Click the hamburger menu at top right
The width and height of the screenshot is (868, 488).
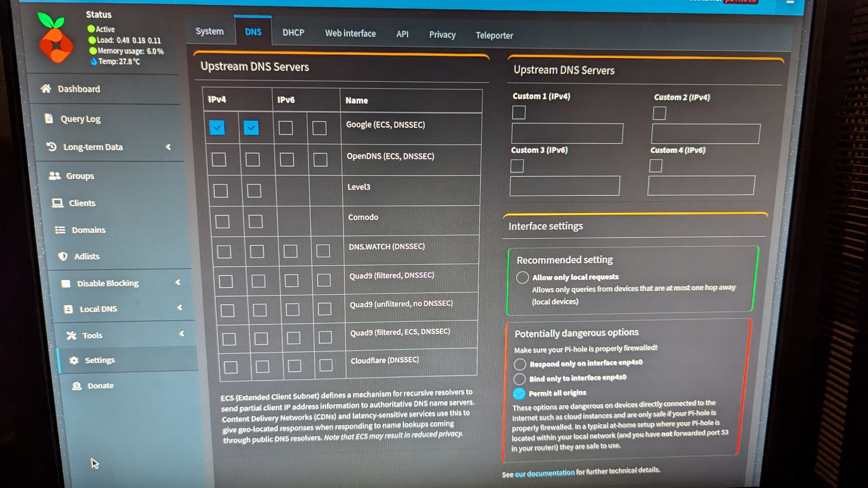point(790,2)
